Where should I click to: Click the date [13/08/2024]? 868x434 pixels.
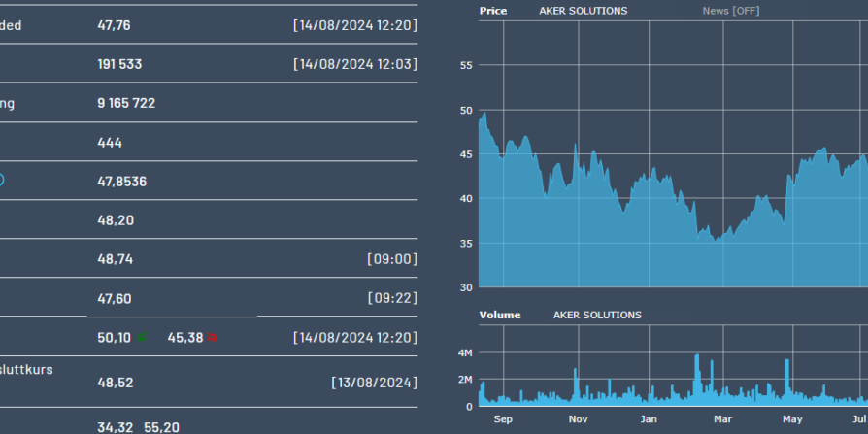click(x=375, y=383)
